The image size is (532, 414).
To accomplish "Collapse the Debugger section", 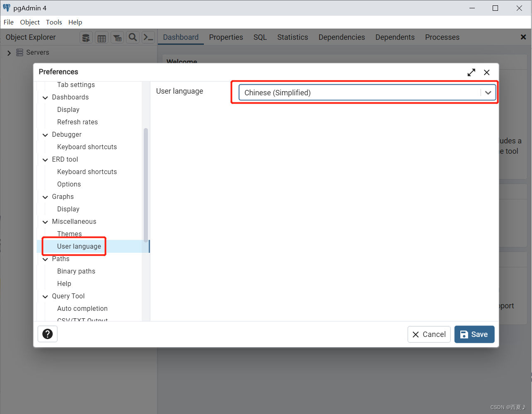I will 45,135.
